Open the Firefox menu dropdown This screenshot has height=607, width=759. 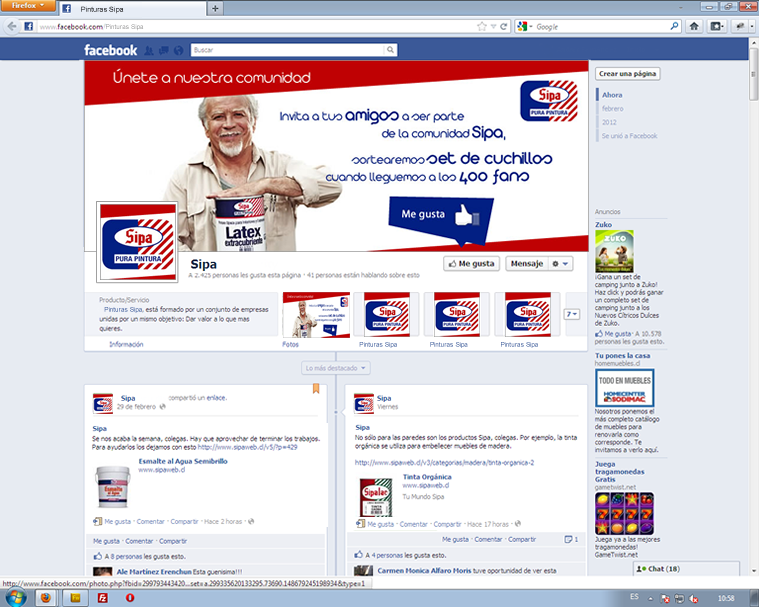coord(28,6)
